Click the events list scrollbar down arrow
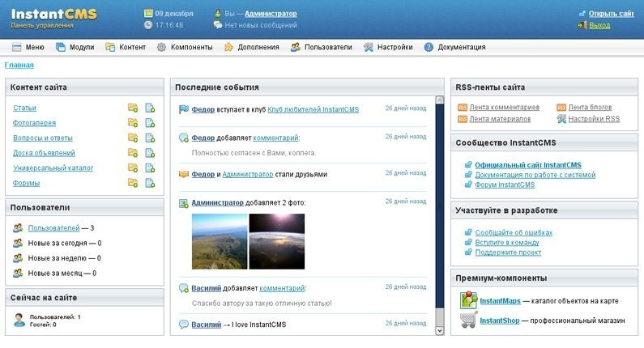 pyautogui.click(x=440, y=330)
